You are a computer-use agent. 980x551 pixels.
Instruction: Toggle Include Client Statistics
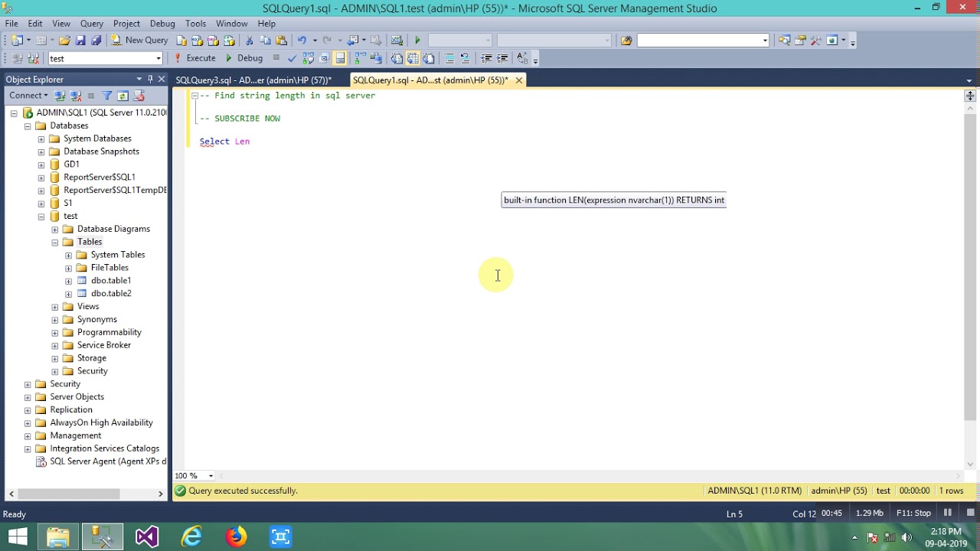(376, 58)
